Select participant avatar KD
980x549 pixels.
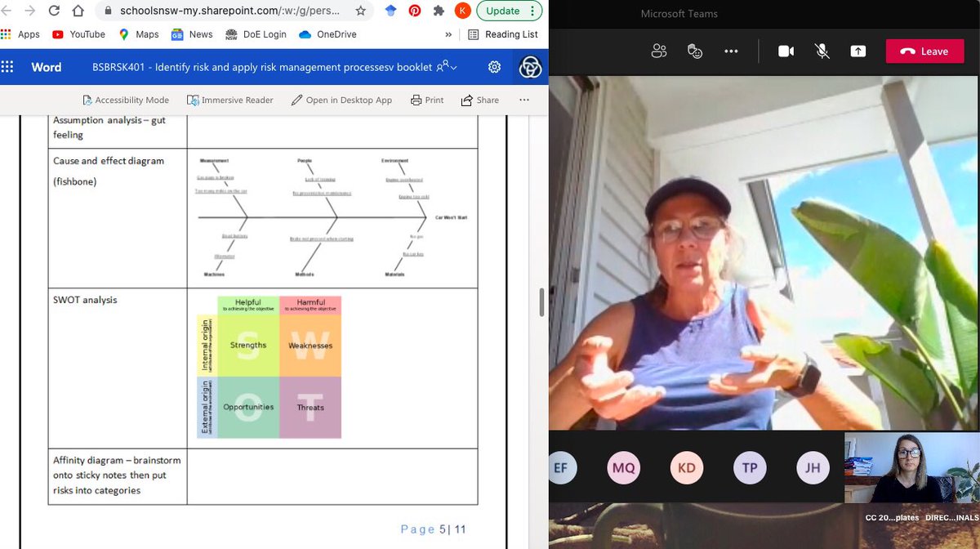click(x=686, y=468)
